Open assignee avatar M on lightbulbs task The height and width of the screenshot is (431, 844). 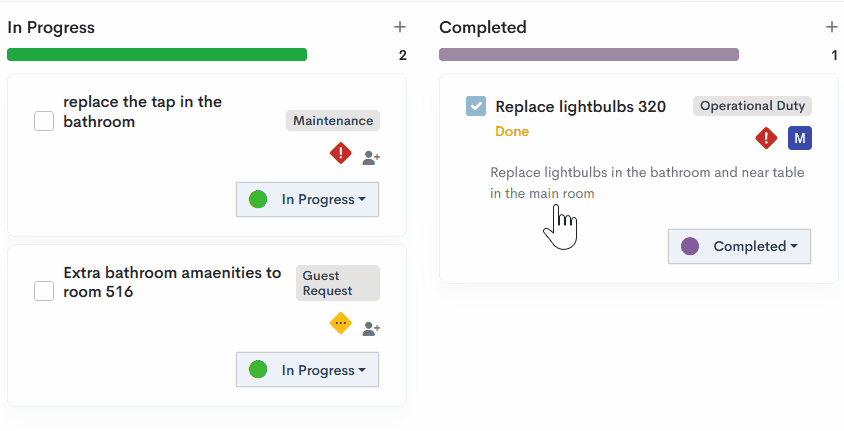click(x=799, y=138)
